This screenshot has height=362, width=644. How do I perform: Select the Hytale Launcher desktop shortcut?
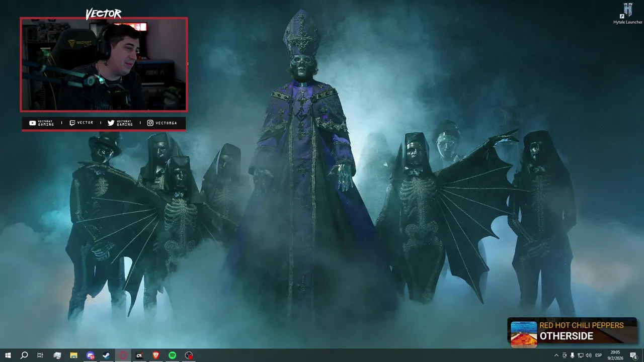[x=627, y=14]
